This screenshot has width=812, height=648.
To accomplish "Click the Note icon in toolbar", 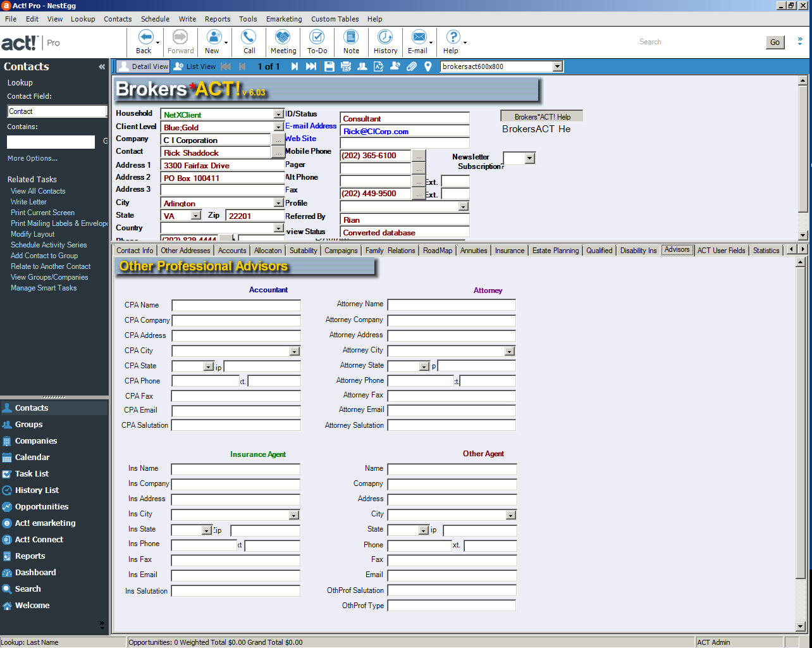I will [351, 37].
